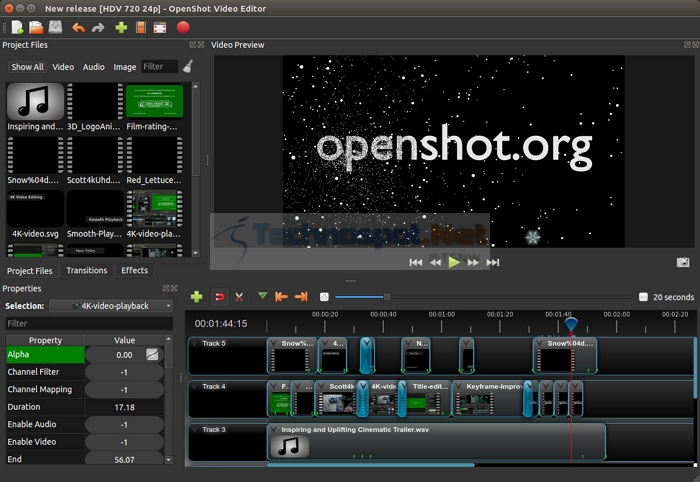This screenshot has width=700, height=482.
Task: Jump to next marker orange arrow
Action: click(301, 296)
